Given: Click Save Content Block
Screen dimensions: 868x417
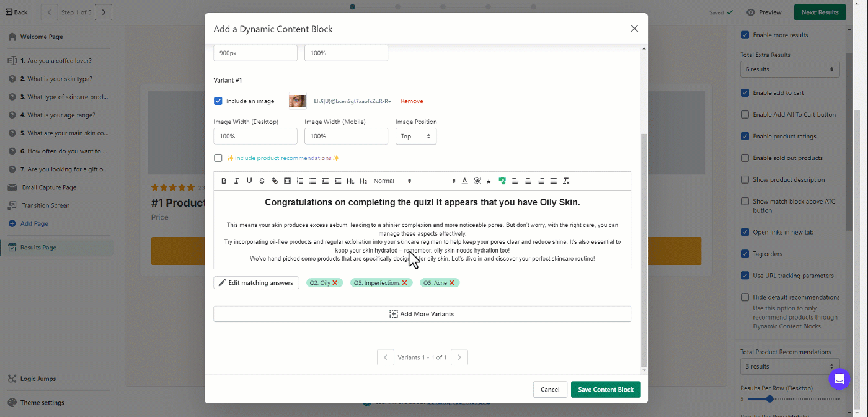Looking at the screenshot, I should tap(606, 390).
